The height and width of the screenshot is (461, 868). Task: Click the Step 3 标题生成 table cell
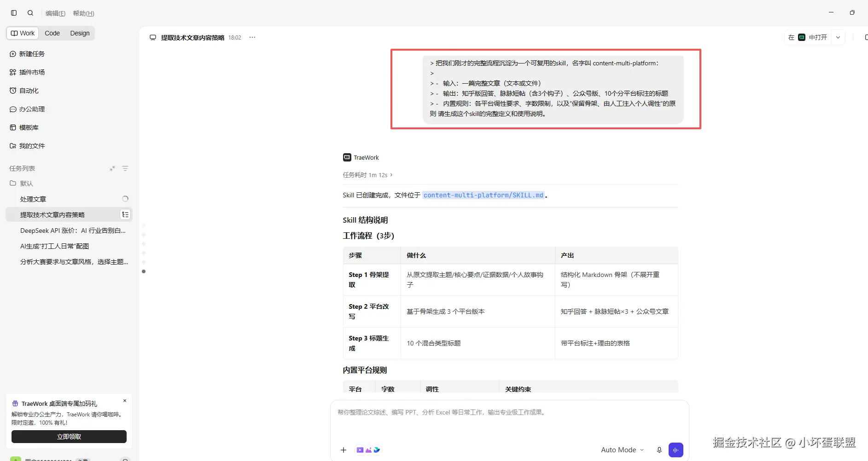[372, 343]
